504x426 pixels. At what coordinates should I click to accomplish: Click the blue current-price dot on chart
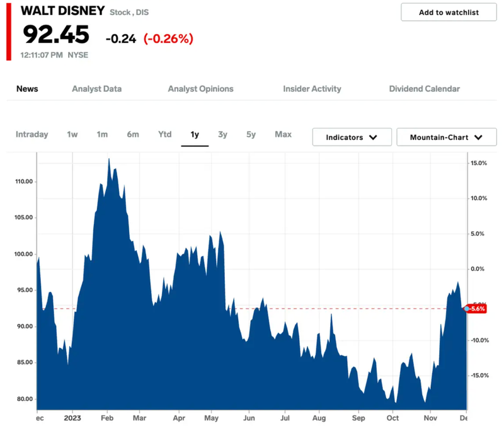(x=466, y=309)
